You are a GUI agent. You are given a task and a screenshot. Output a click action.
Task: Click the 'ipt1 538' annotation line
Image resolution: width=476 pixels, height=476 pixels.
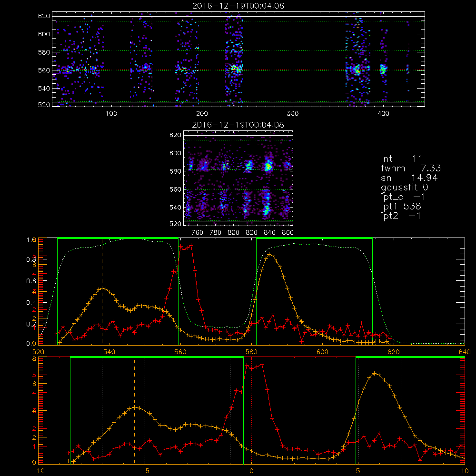401,207
